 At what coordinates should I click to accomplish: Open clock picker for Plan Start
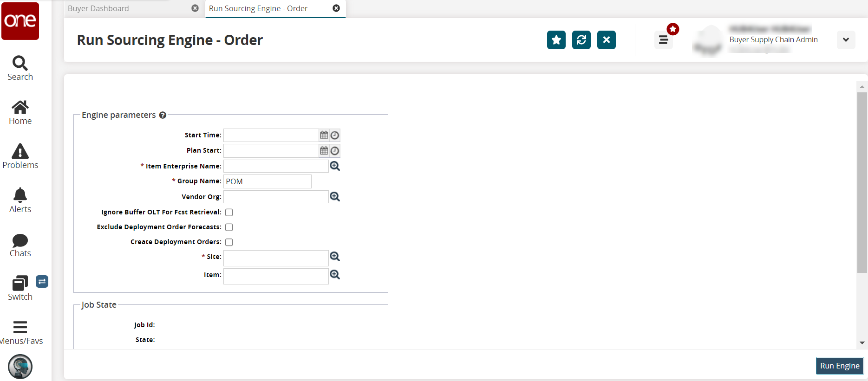pyautogui.click(x=335, y=150)
